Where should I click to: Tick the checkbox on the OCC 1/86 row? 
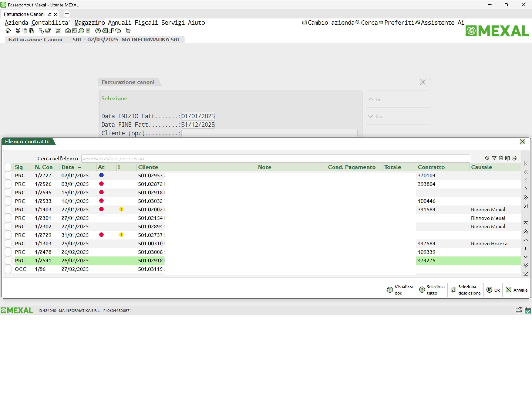(x=8, y=269)
